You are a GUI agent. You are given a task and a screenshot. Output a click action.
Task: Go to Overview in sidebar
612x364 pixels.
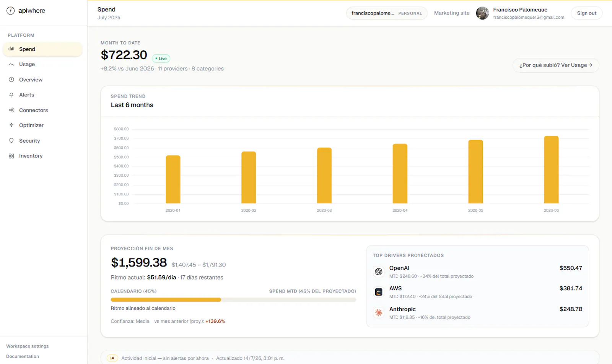coord(42,80)
